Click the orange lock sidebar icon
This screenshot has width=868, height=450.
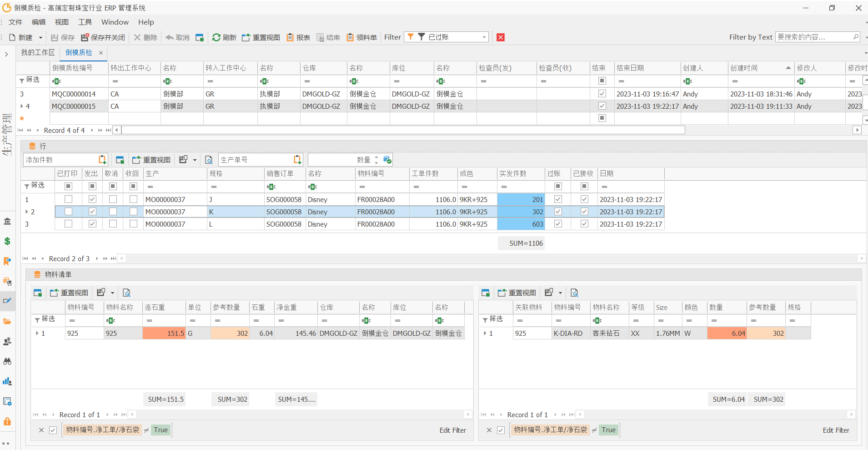pos(7,421)
